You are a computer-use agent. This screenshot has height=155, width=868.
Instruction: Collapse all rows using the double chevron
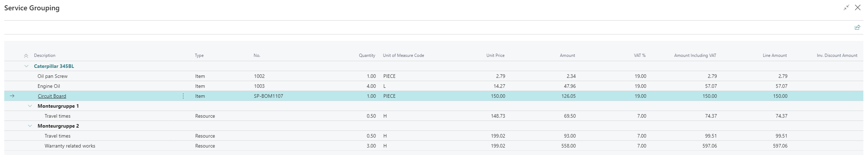click(x=26, y=56)
